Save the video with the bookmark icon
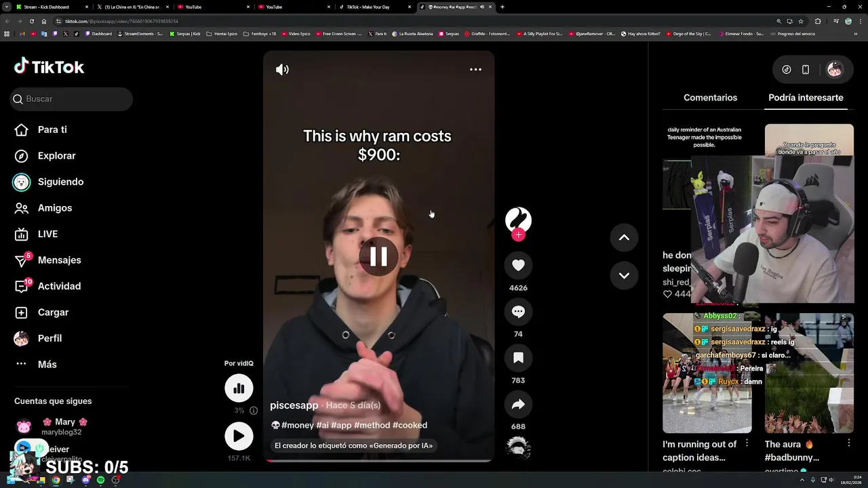This screenshot has height=488, width=868. point(518,358)
